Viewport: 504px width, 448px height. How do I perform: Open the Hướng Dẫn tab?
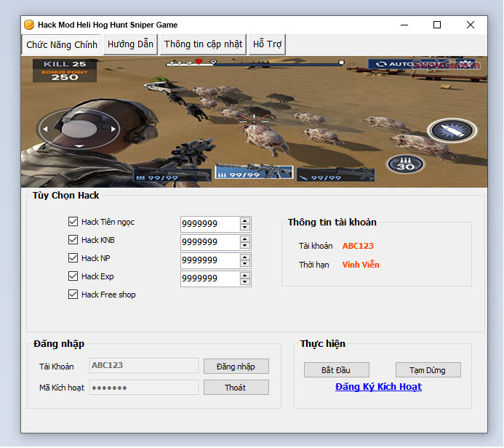point(130,44)
